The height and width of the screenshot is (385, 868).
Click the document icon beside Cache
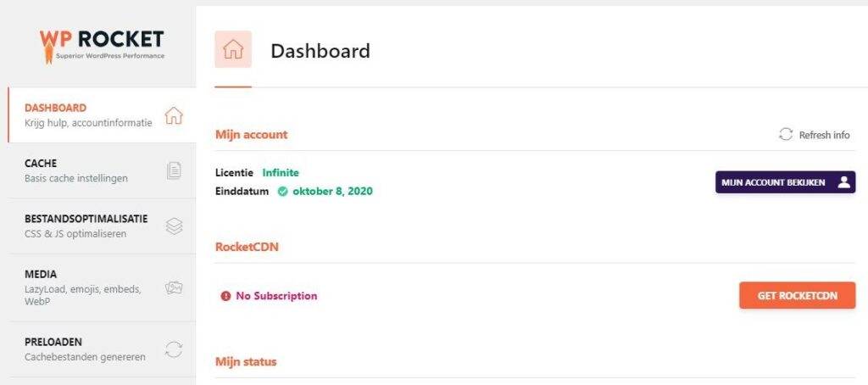pyautogui.click(x=174, y=170)
